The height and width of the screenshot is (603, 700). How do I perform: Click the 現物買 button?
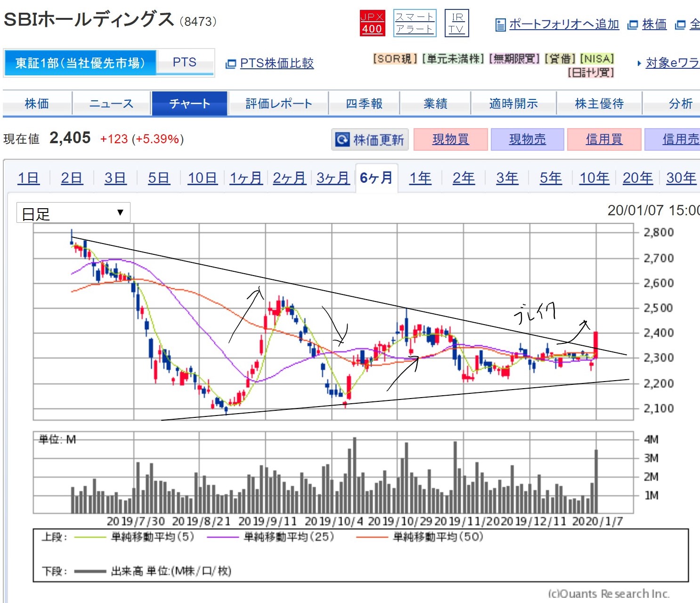pyautogui.click(x=450, y=139)
